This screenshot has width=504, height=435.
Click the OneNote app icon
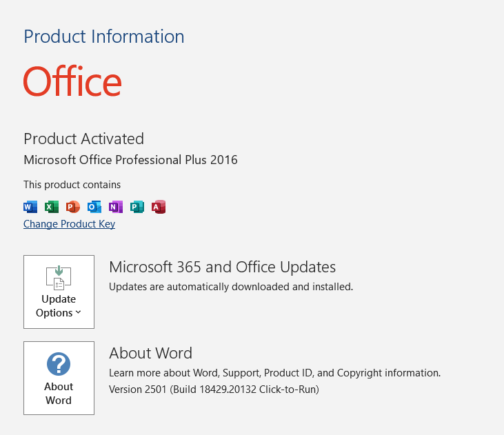[x=116, y=207]
